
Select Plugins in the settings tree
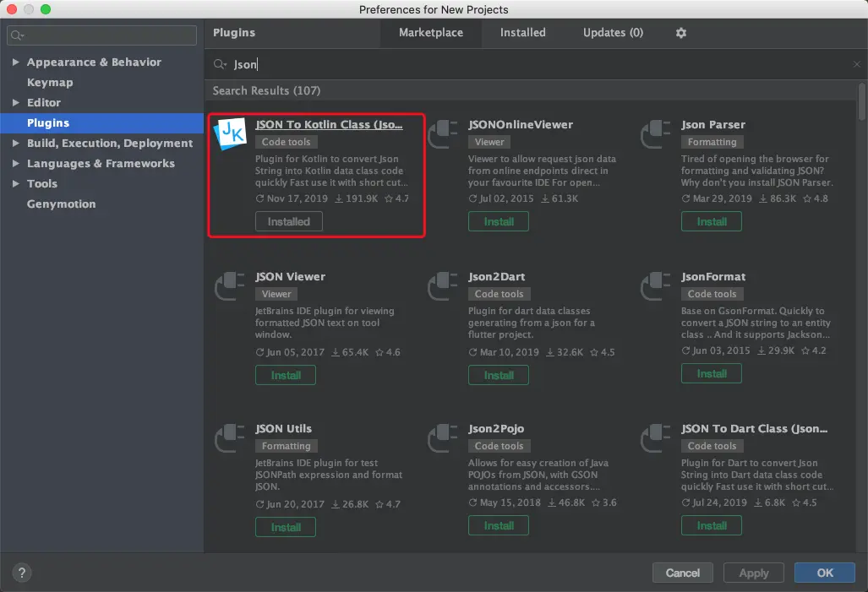coord(102,122)
